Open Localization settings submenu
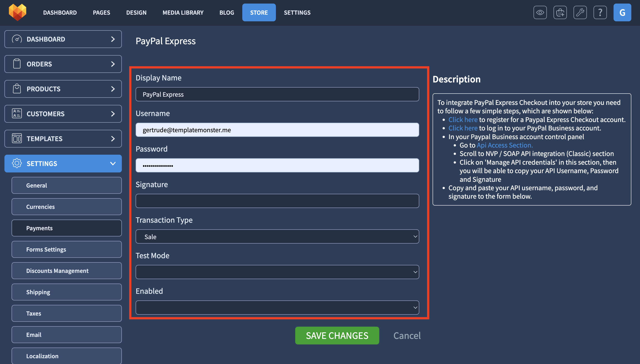The height and width of the screenshot is (364, 640). 66,356
